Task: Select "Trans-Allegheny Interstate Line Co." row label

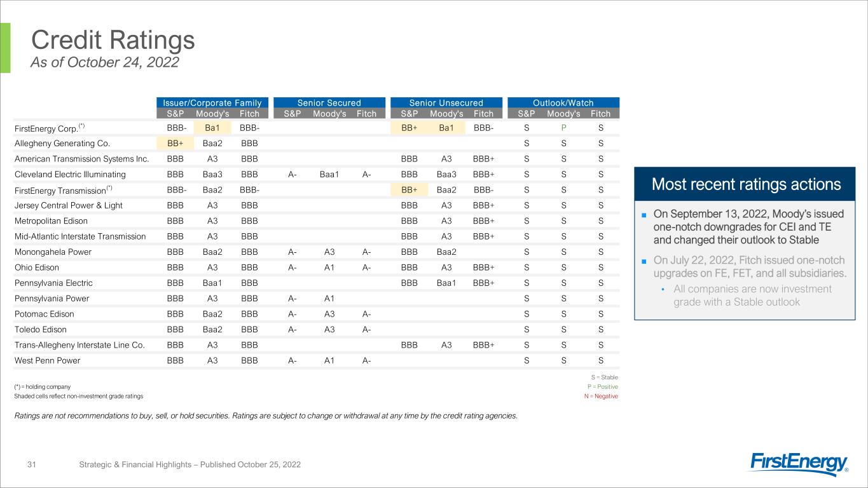Action: pyautogui.click(x=79, y=345)
